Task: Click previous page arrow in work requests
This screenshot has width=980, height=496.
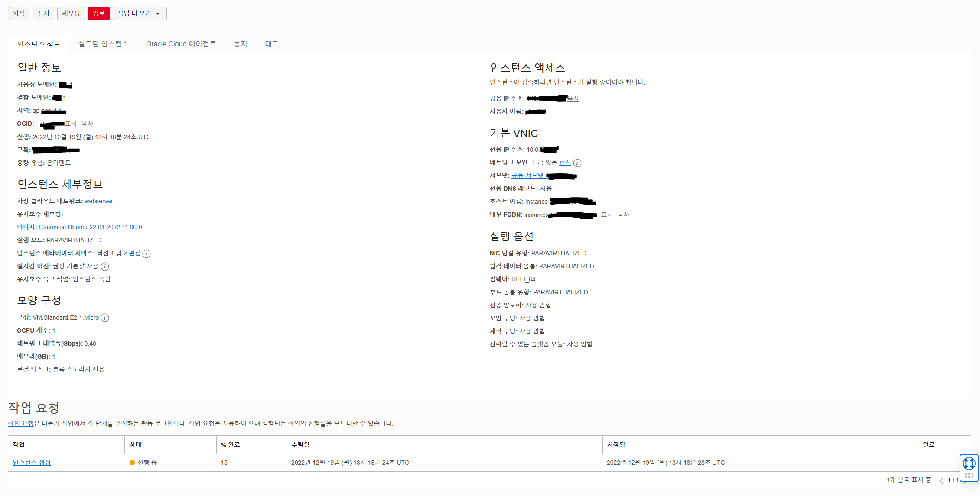Action: coord(941,480)
